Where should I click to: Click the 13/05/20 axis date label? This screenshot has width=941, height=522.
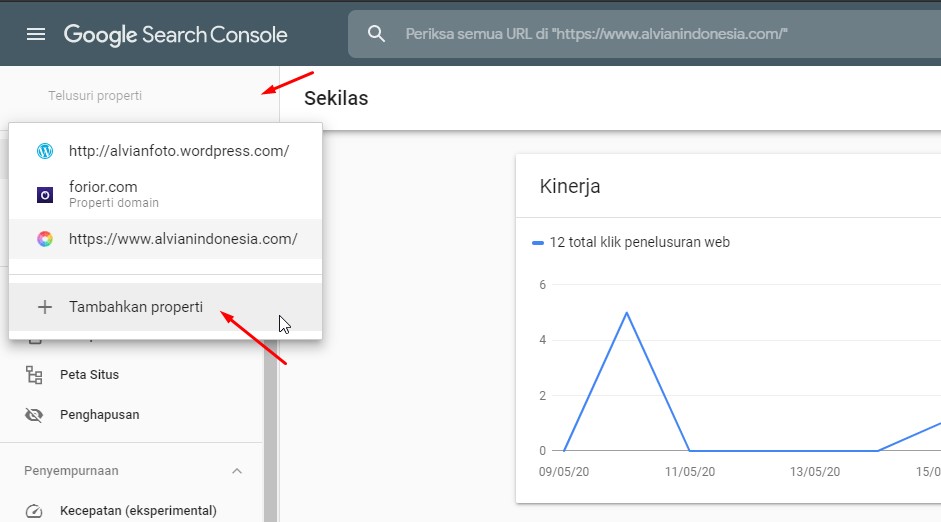click(x=814, y=472)
